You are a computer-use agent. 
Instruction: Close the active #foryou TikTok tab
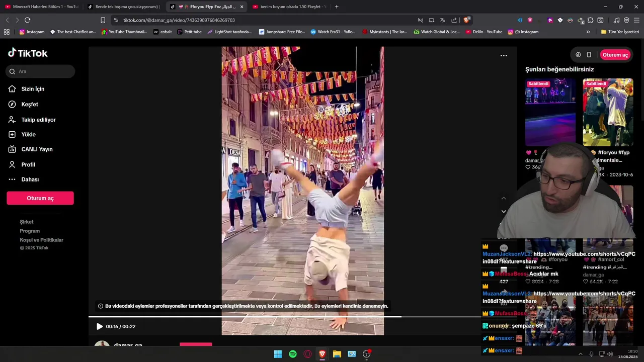point(242,7)
